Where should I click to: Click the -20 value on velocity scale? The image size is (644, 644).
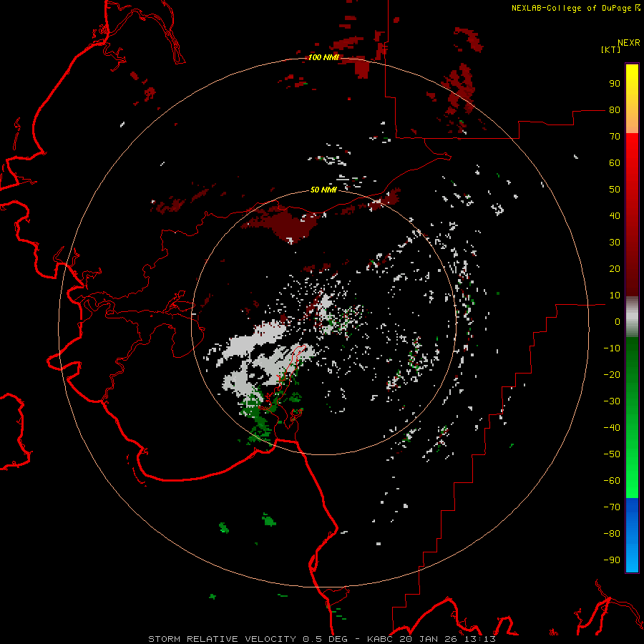pos(612,375)
